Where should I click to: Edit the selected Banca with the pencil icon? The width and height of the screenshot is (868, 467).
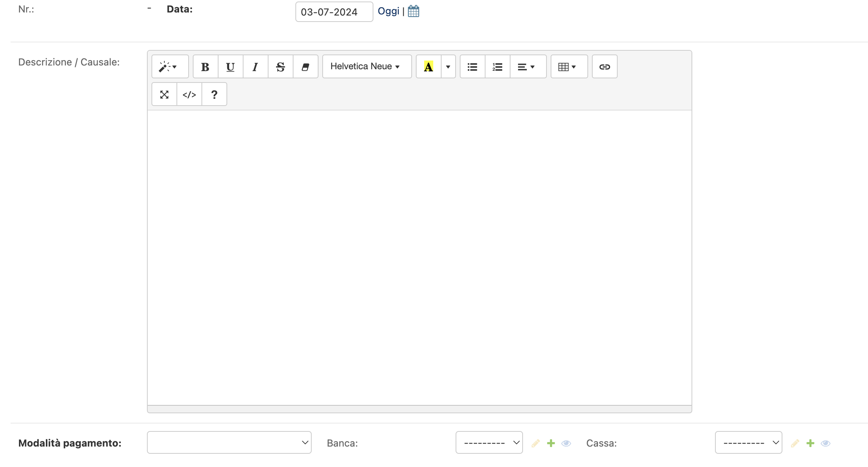pyautogui.click(x=535, y=443)
